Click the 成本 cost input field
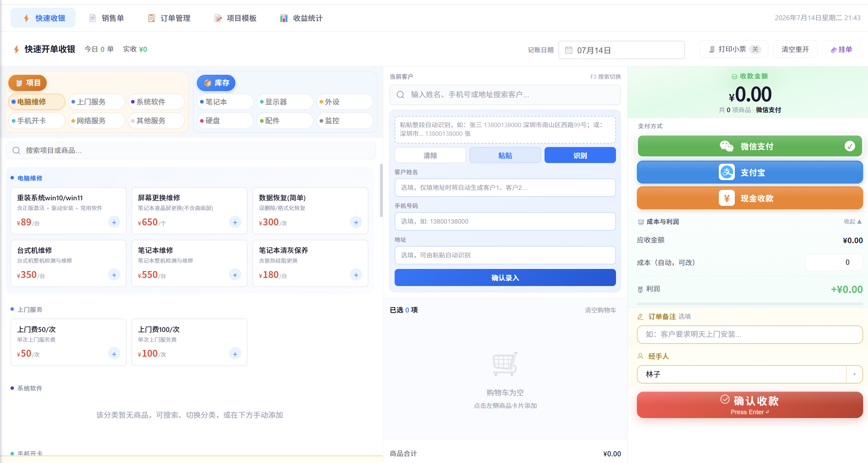This screenshot has height=463, width=868. 834,262
